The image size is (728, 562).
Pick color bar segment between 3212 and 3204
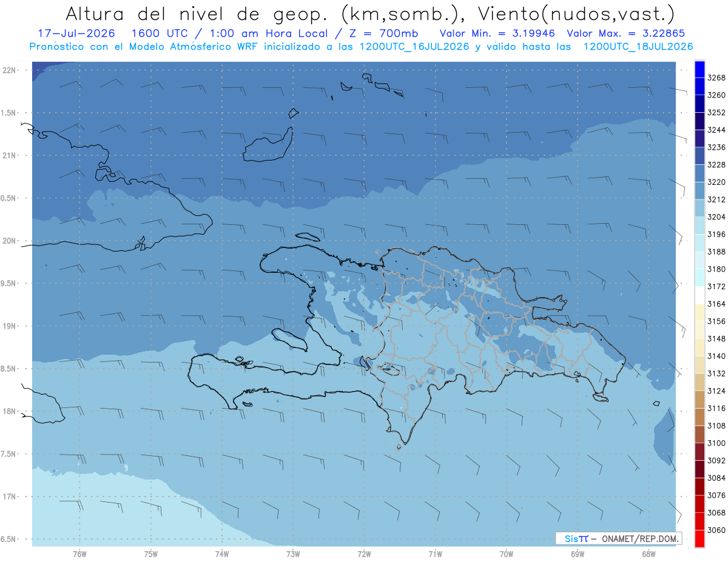tap(699, 208)
